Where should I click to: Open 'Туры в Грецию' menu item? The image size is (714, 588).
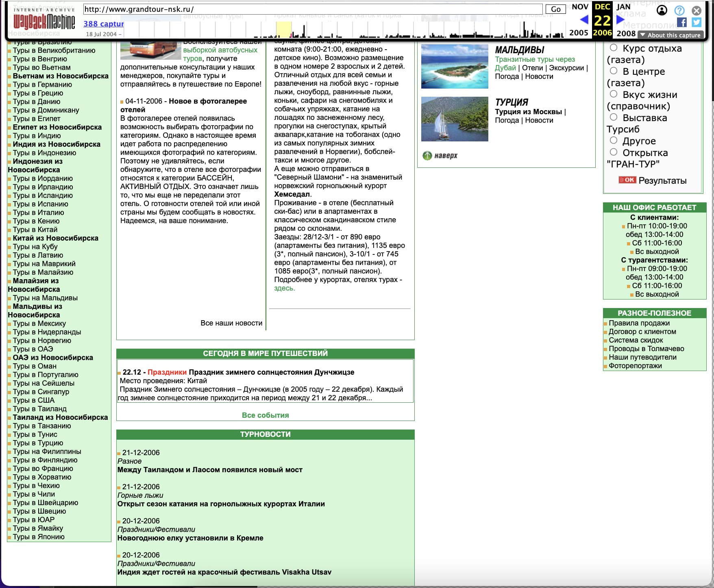(x=38, y=93)
